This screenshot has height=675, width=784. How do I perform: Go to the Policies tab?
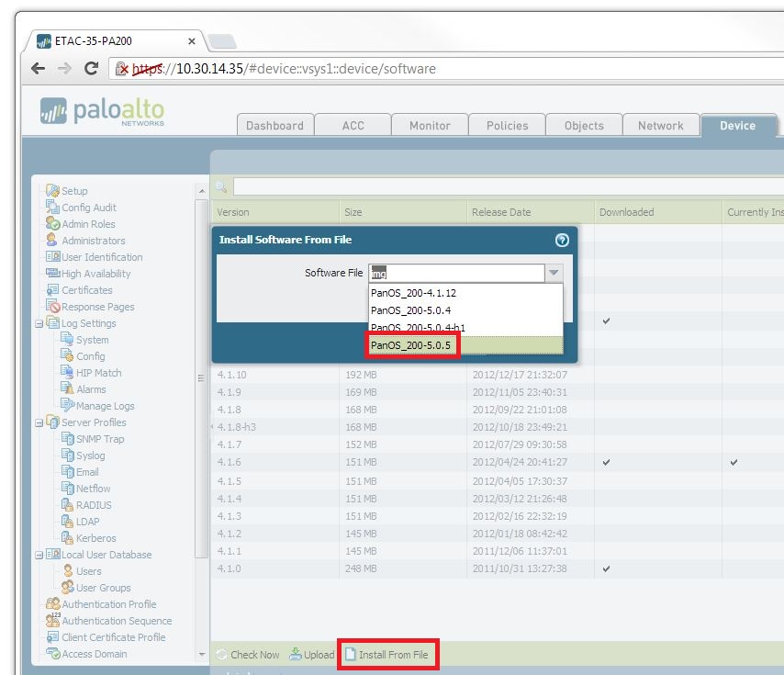pos(507,126)
